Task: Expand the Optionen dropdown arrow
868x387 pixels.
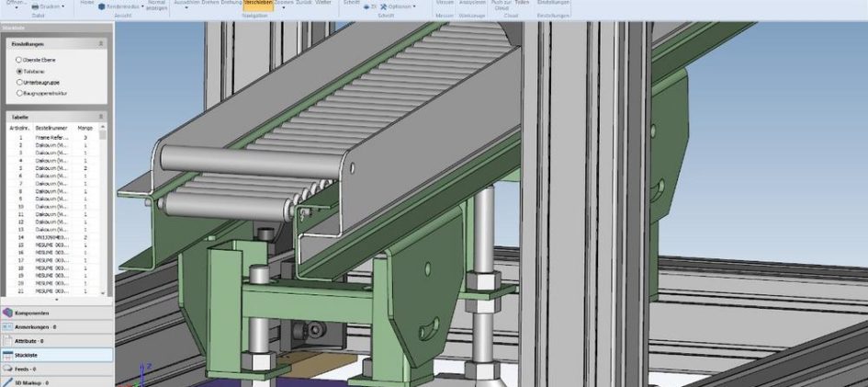Action: pyautogui.click(x=414, y=7)
